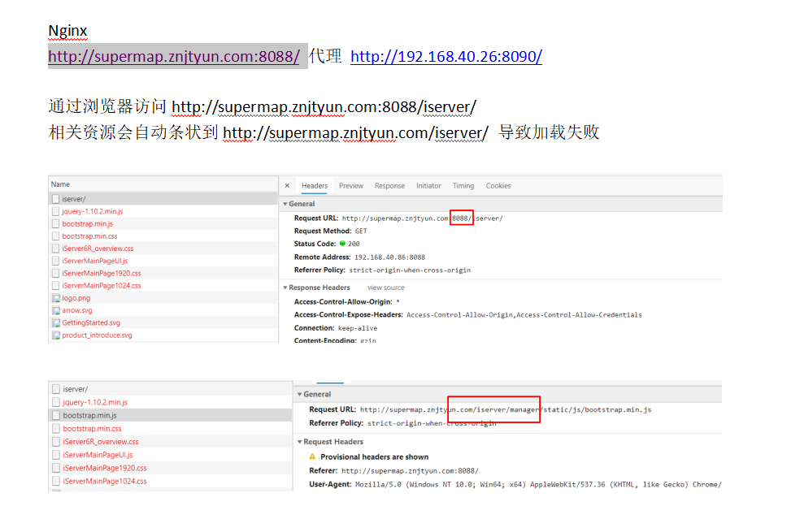Click the Remote Address value 192.168.40.86:8088
The height and width of the screenshot is (532, 804).
389,257
